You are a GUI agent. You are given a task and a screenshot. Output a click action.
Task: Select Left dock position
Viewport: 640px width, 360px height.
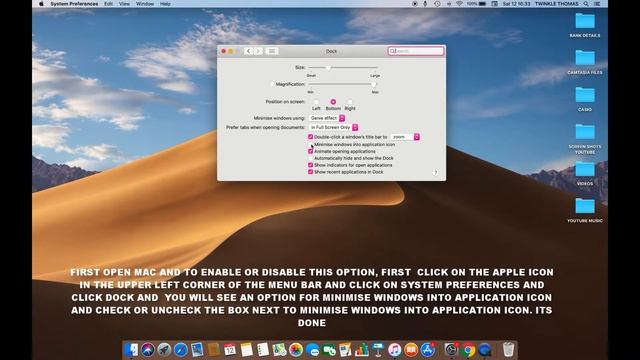[x=316, y=102]
